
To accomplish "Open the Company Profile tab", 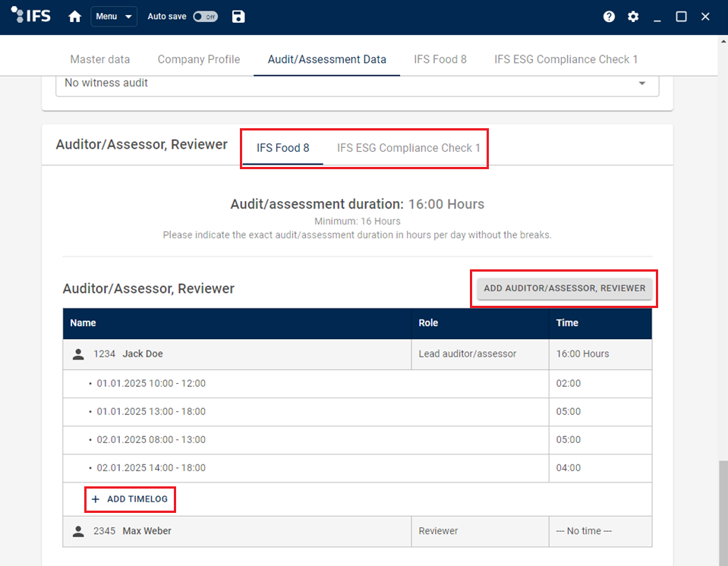I will (x=199, y=59).
